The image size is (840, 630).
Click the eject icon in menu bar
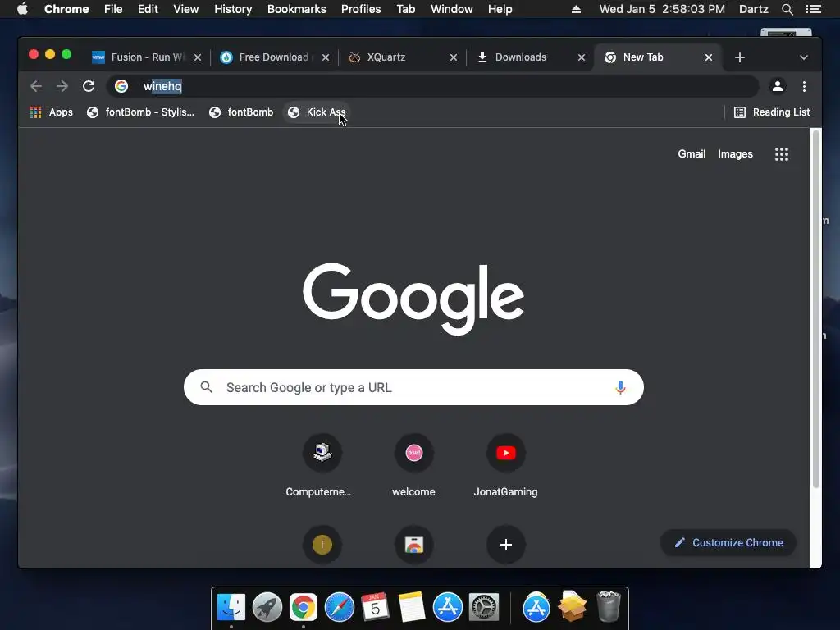click(576, 9)
